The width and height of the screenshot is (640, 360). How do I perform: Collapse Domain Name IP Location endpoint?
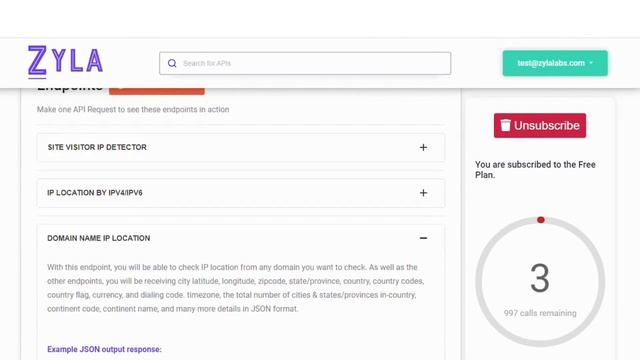241,238
